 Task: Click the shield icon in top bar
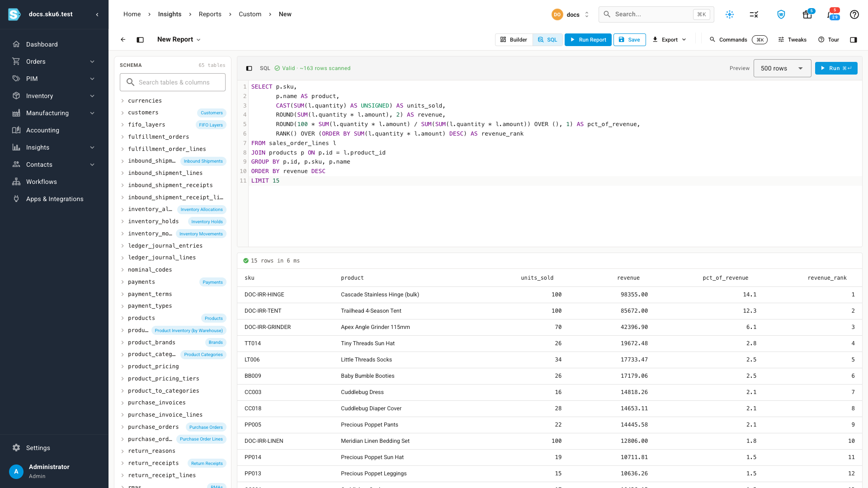pyautogui.click(x=781, y=14)
